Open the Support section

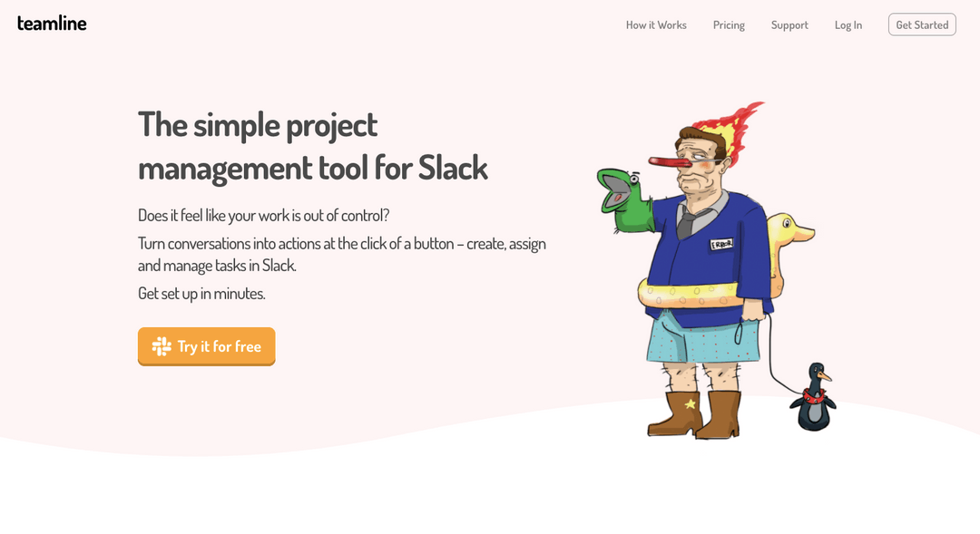click(789, 24)
